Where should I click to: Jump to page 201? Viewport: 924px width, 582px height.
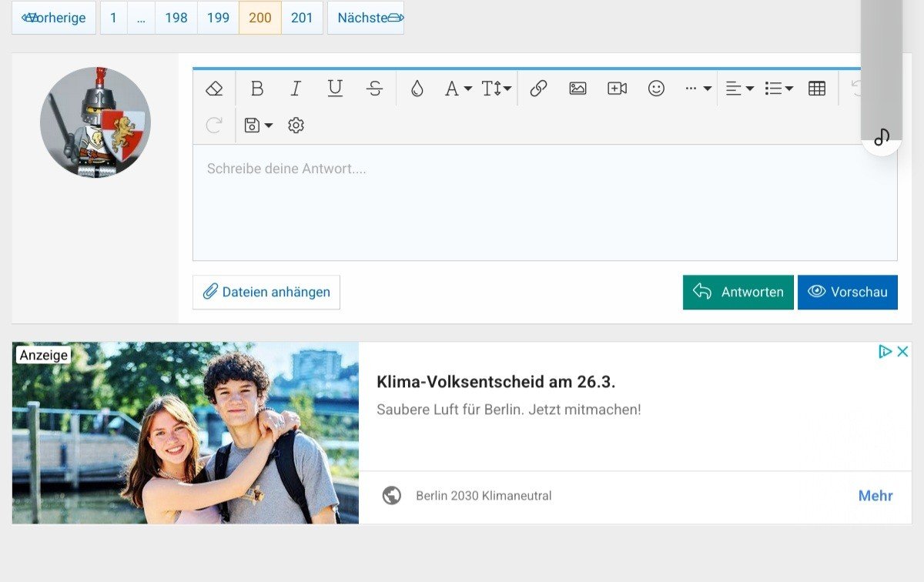pyautogui.click(x=302, y=18)
